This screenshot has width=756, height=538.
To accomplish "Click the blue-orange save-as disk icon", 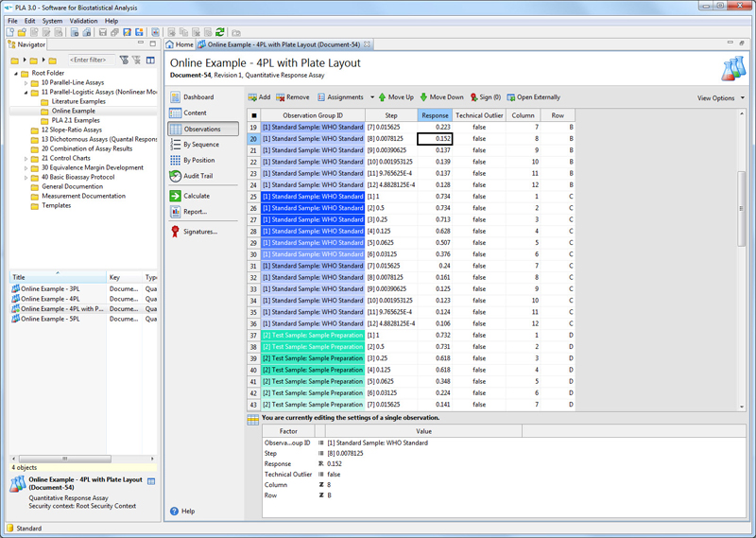I will click(x=139, y=32).
